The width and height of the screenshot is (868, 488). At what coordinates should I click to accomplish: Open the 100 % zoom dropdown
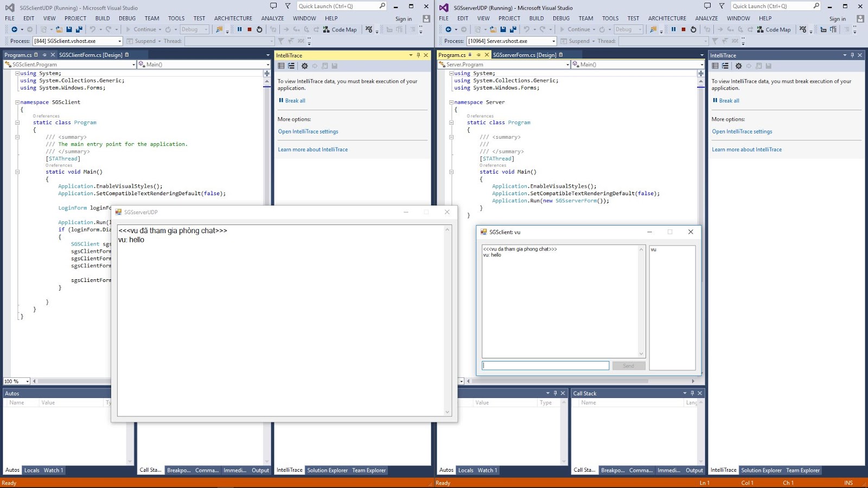(x=28, y=381)
